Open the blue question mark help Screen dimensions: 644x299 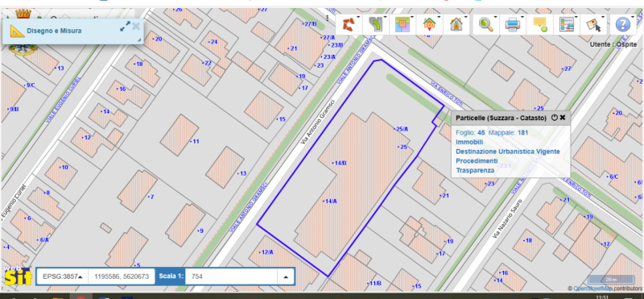[622, 25]
